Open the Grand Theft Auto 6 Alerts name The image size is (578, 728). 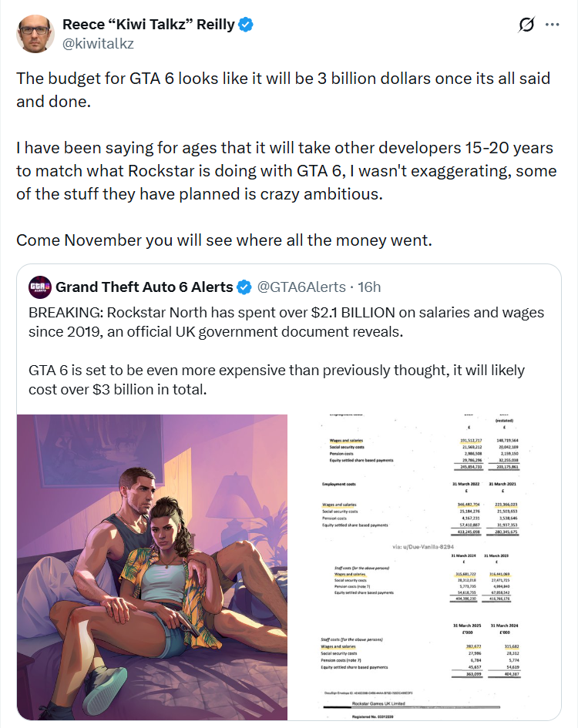[144, 287]
